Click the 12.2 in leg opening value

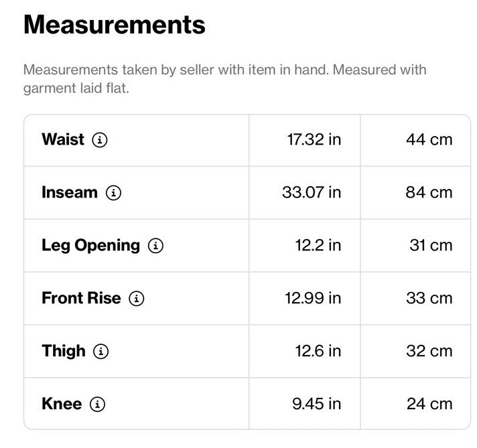tap(318, 246)
